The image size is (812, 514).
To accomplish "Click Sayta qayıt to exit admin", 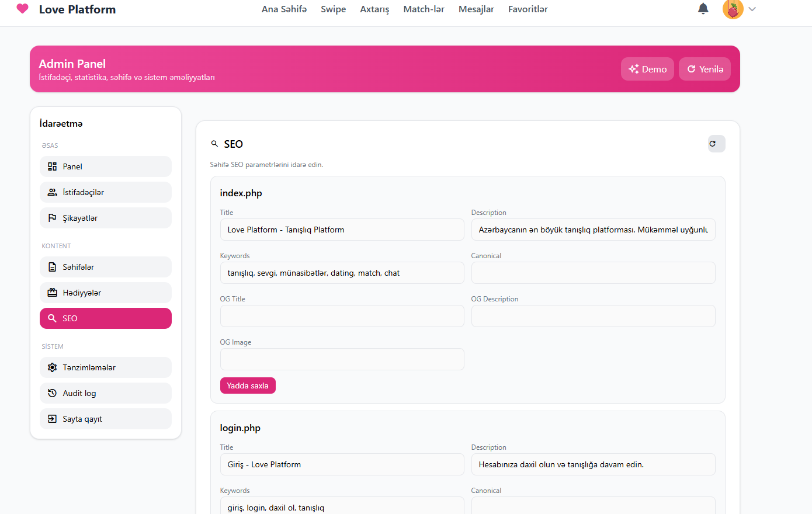I will pos(106,419).
